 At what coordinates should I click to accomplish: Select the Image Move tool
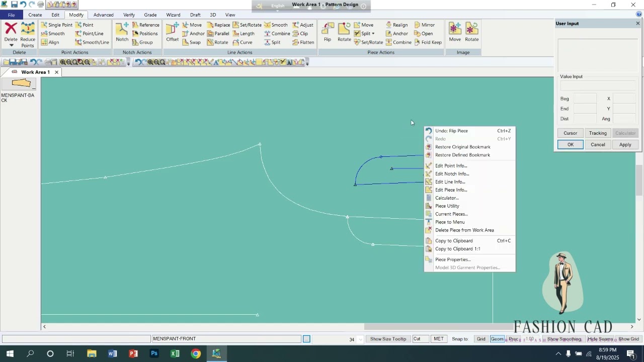tap(455, 32)
